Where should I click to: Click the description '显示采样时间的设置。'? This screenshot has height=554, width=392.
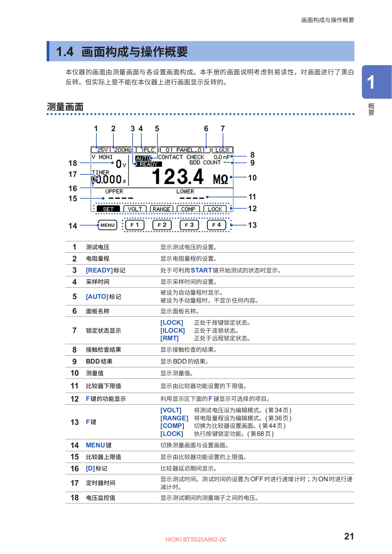(189, 282)
